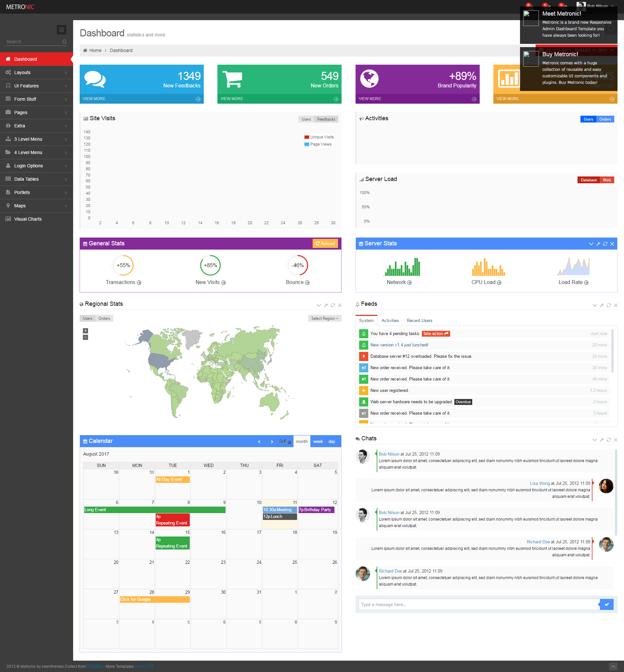Click the New Visits arrow circle icon
Image resolution: width=624 pixels, height=672 pixels.
224,283
